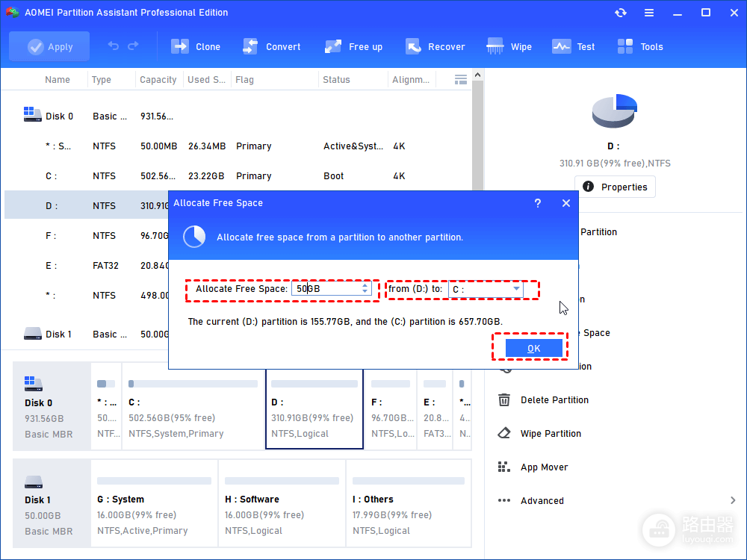Click the Active&Syst... status cell
Image resolution: width=747 pixels, height=560 pixels.
click(x=353, y=146)
